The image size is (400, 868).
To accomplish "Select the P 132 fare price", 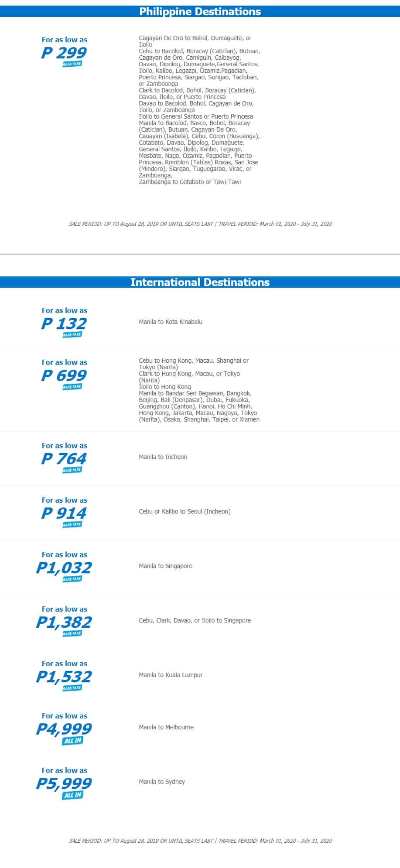I will click(64, 323).
